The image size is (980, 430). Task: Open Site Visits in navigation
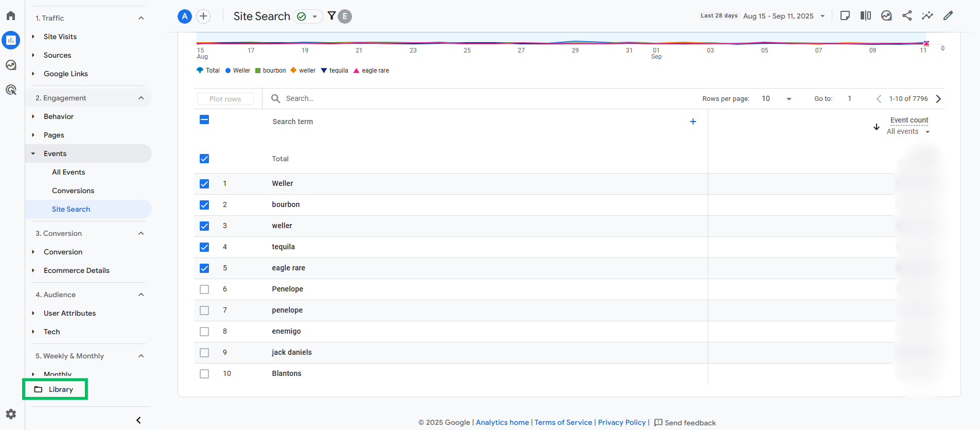(x=60, y=37)
